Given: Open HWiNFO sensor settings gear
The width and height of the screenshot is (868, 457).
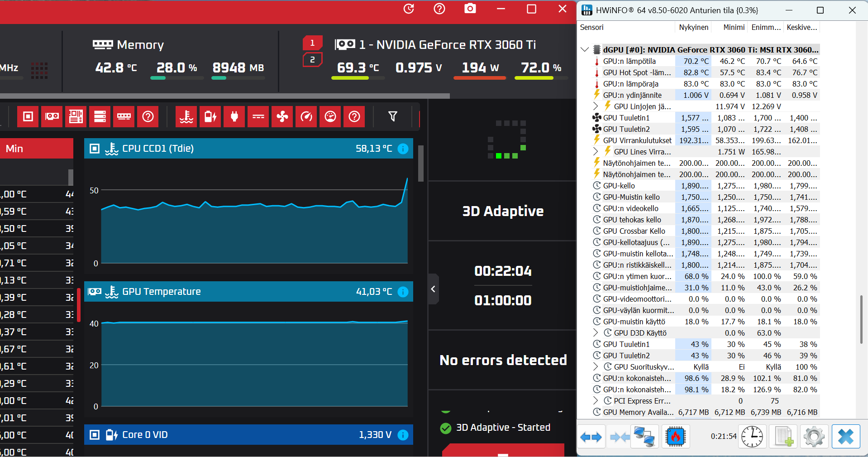Looking at the screenshot, I should click(x=814, y=437).
